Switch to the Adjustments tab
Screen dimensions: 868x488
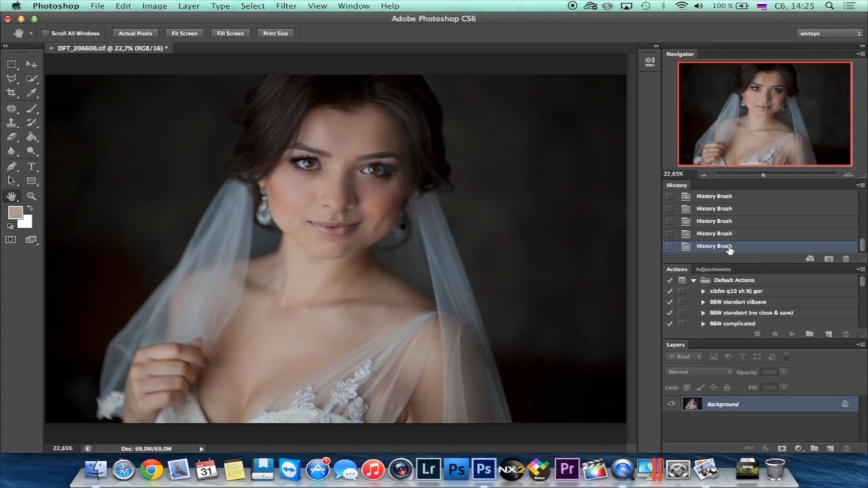point(713,269)
